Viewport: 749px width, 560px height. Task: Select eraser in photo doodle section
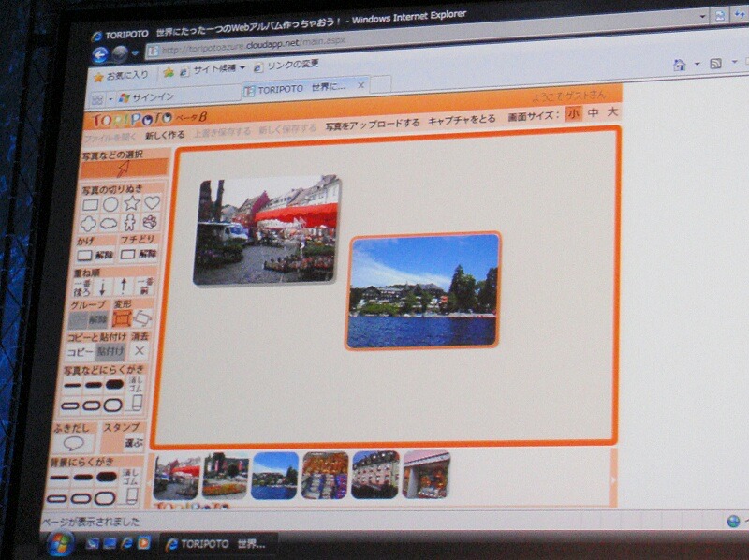(136, 394)
